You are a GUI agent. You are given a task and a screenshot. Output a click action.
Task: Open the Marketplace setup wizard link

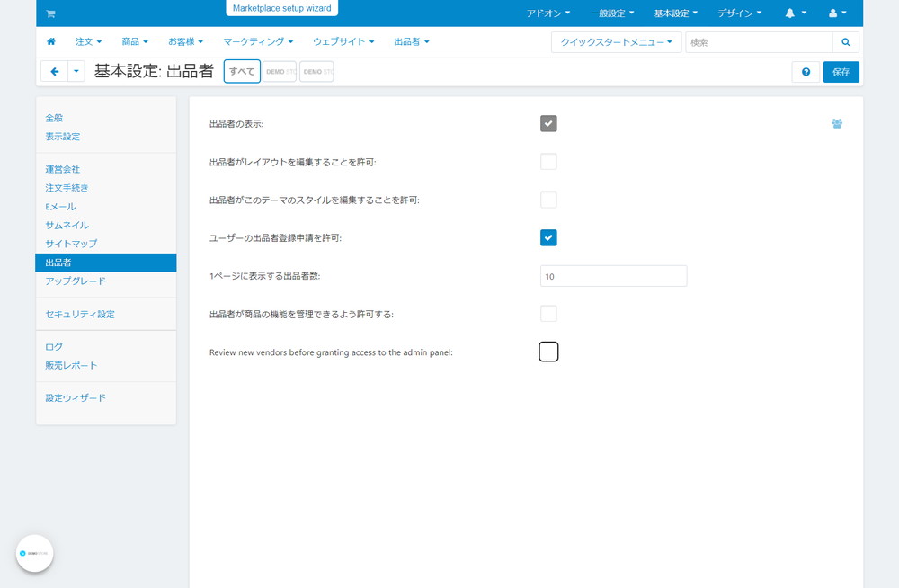pyautogui.click(x=282, y=8)
